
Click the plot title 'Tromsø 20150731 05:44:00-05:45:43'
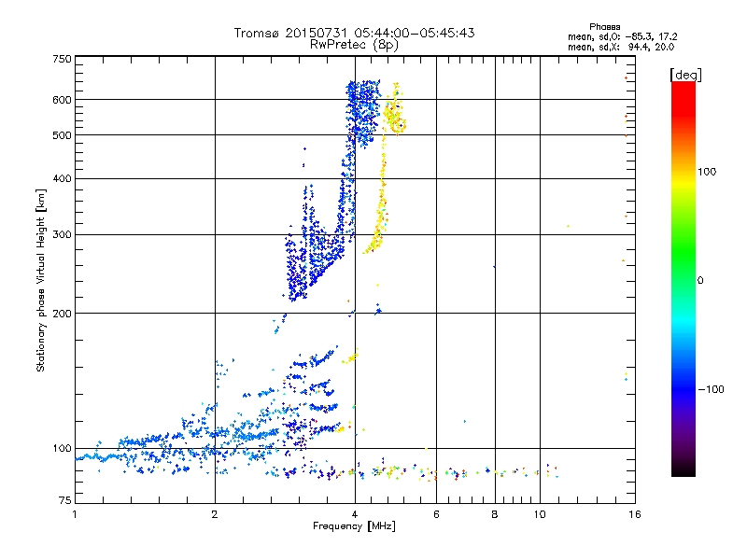(x=354, y=33)
